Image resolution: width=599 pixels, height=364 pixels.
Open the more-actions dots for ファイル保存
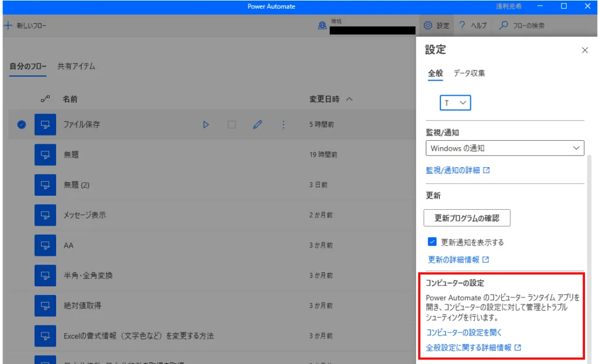[x=284, y=124]
